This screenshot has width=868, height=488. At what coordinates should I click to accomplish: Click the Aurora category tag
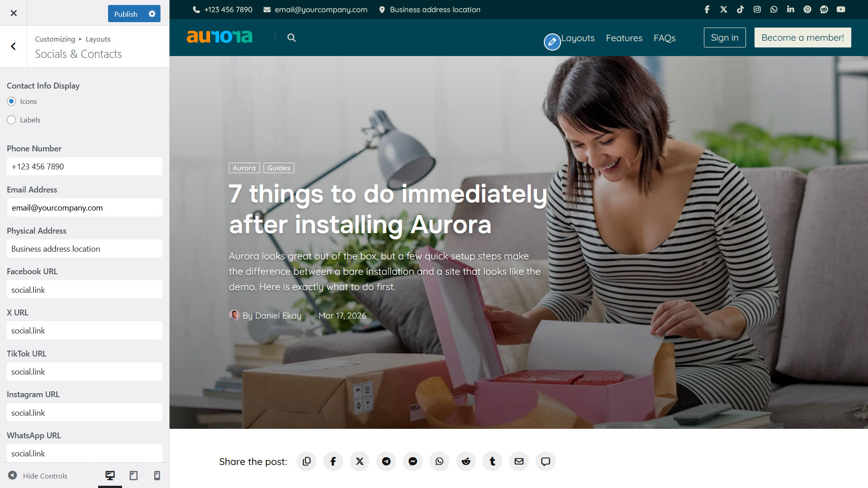(x=244, y=168)
